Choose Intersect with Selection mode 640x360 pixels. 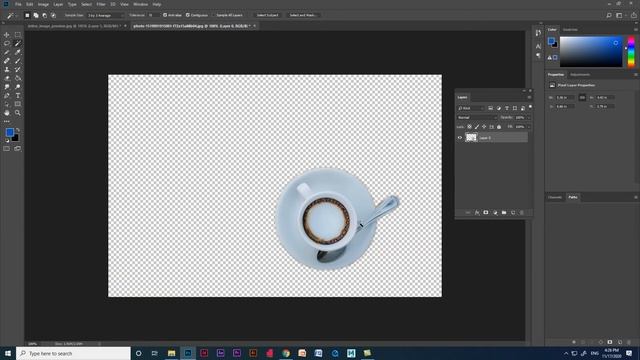tap(53, 15)
